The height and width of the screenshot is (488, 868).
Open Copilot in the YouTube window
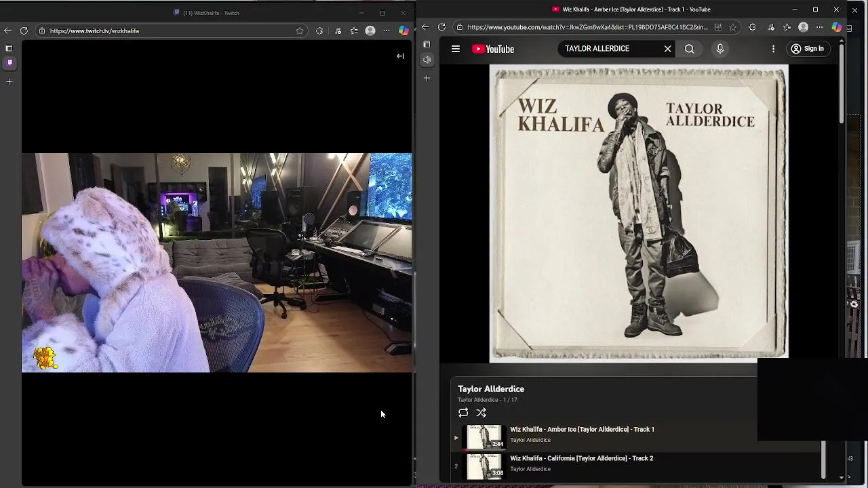coord(837,27)
